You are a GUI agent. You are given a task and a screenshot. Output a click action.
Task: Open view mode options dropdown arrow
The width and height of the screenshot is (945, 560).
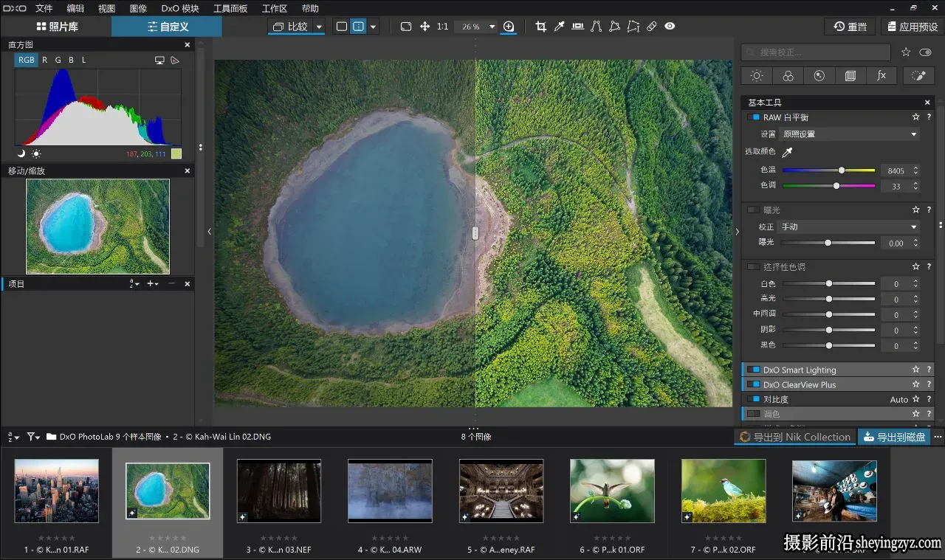pos(374,27)
